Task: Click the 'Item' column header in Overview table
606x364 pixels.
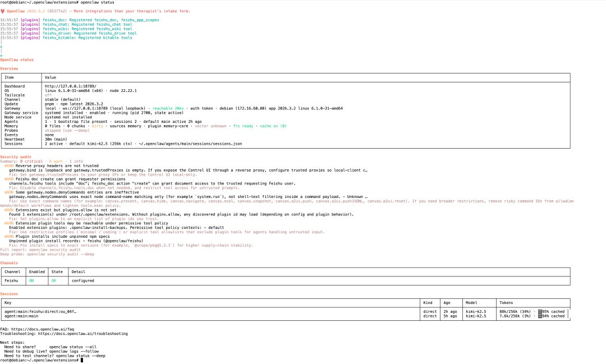Action: 9,77
